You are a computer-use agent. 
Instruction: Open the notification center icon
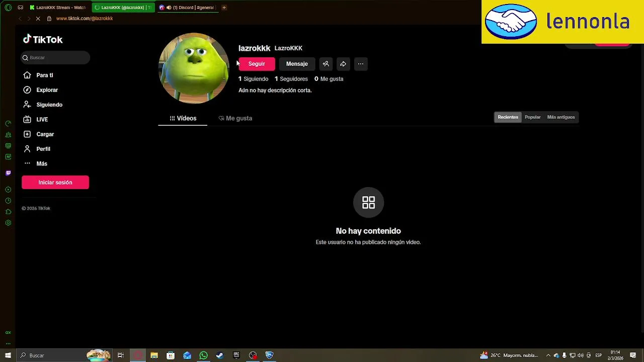[x=633, y=355]
